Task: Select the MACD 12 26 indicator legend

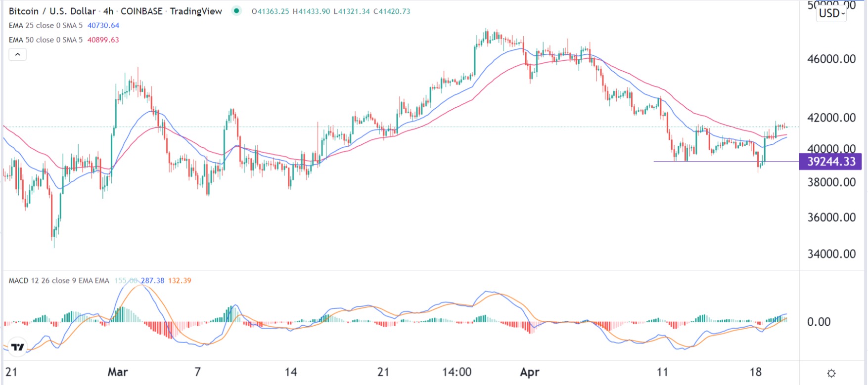Action: (58, 281)
